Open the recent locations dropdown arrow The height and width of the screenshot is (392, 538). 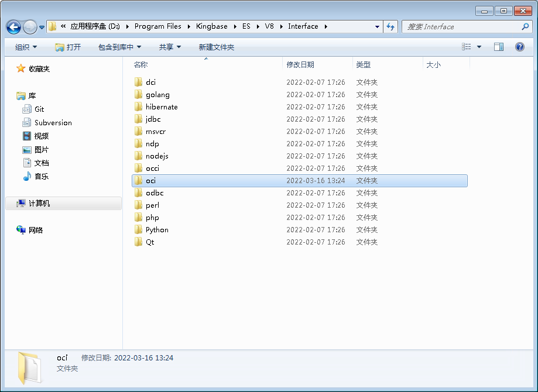click(x=42, y=27)
